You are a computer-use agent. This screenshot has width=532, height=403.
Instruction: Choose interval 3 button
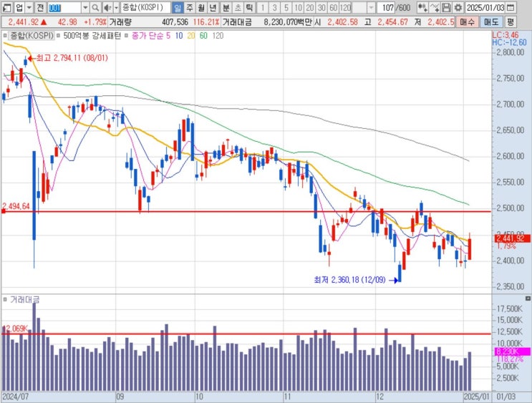click(274, 7)
